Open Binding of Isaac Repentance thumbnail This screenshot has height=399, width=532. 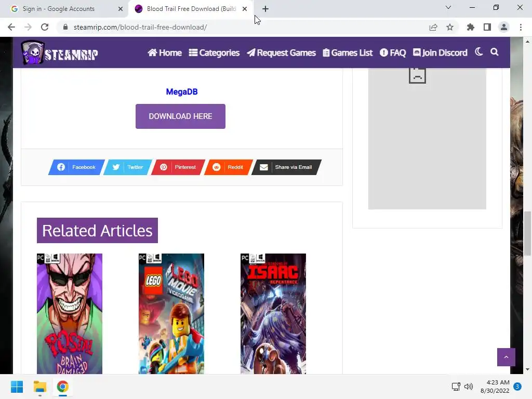pyautogui.click(x=273, y=314)
